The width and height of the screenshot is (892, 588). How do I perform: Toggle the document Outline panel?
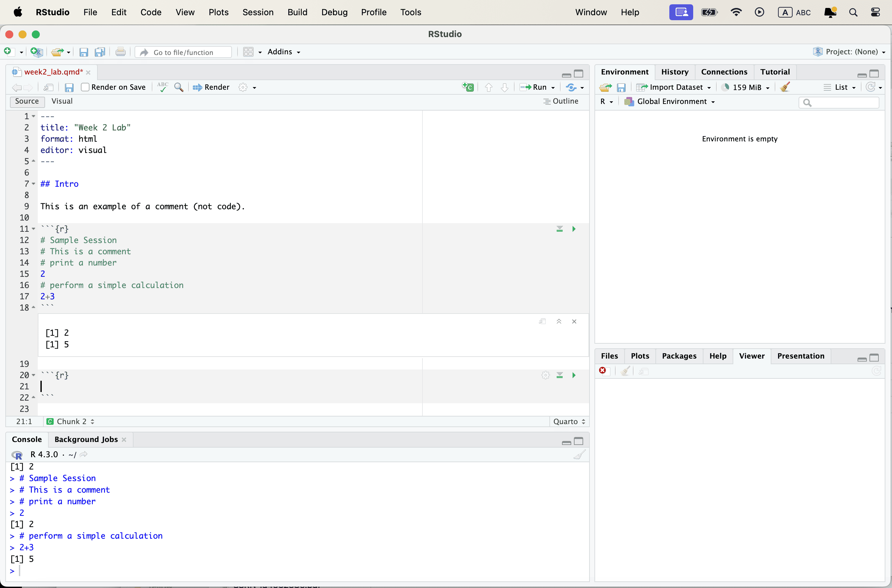[x=561, y=101]
